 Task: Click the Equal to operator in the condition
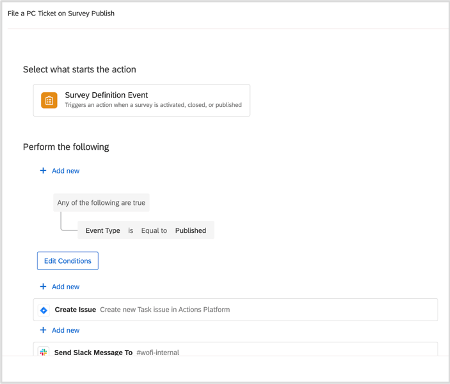(x=154, y=231)
